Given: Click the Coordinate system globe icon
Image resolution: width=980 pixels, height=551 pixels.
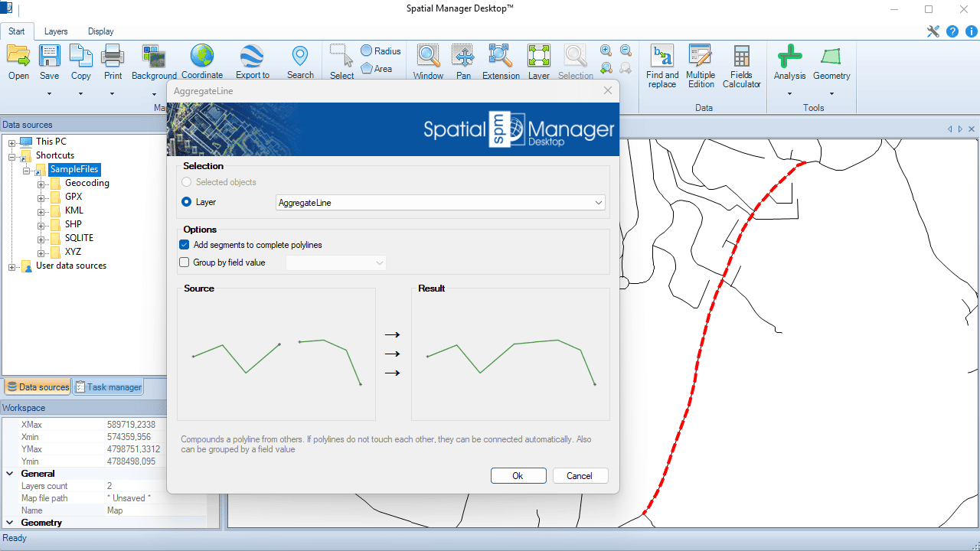Looking at the screenshot, I should click(x=202, y=56).
